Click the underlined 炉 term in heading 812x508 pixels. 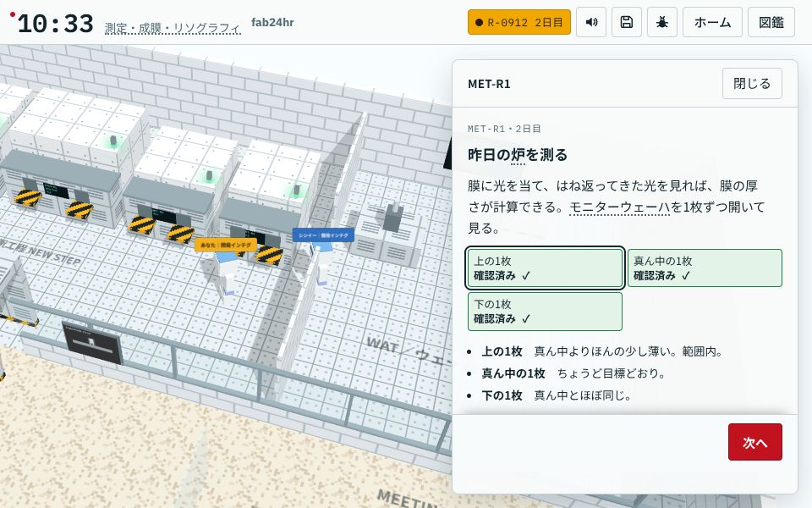point(518,155)
